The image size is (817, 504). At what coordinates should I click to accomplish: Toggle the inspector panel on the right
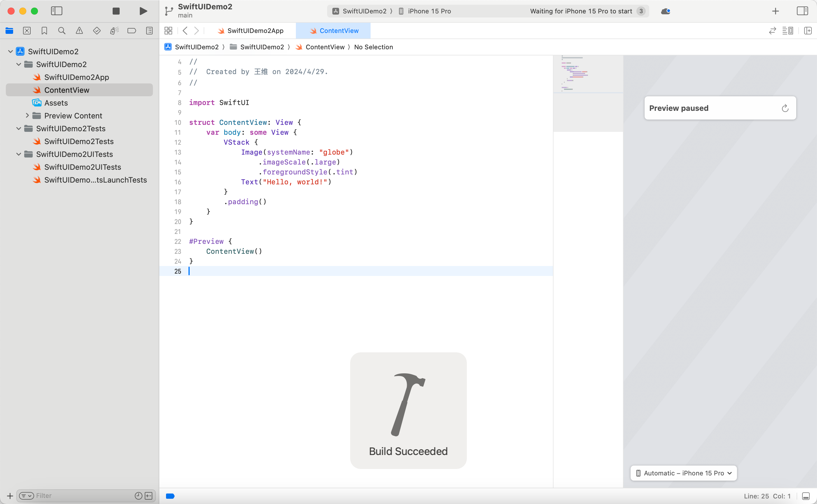coord(802,11)
